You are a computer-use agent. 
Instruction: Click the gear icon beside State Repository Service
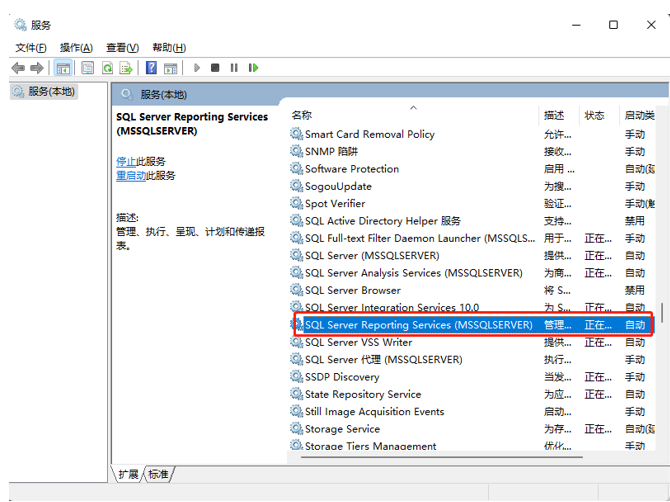pyautogui.click(x=297, y=394)
